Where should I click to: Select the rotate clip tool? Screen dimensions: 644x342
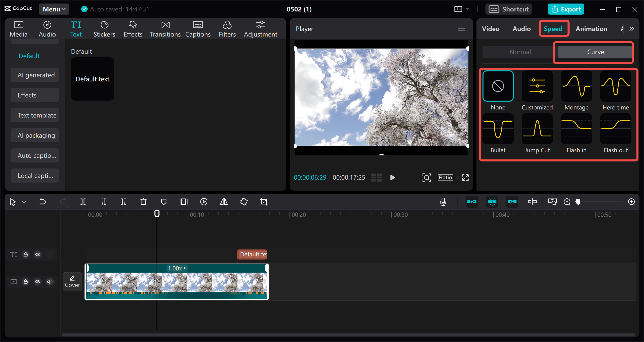pyautogui.click(x=244, y=201)
